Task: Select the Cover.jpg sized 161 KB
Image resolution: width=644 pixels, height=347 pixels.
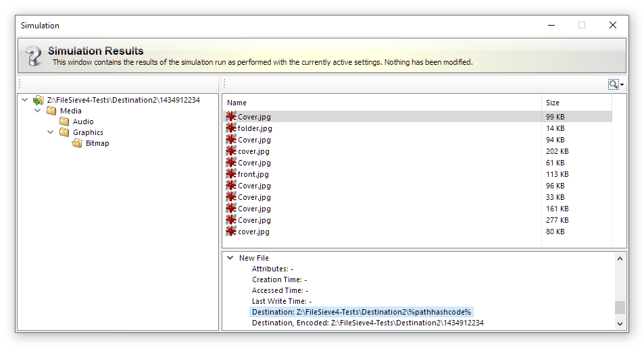Action: (254, 209)
